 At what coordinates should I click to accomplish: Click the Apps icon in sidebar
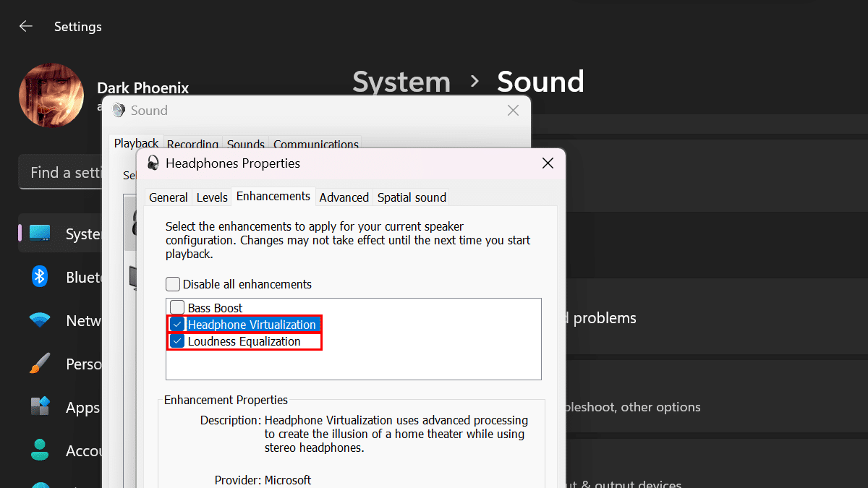[x=40, y=407]
